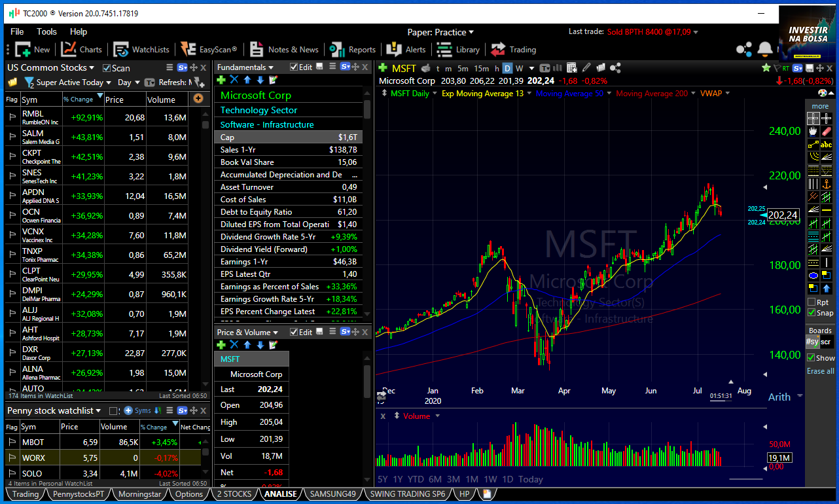
Task: Open Notes & News
Action: pos(284,49)
